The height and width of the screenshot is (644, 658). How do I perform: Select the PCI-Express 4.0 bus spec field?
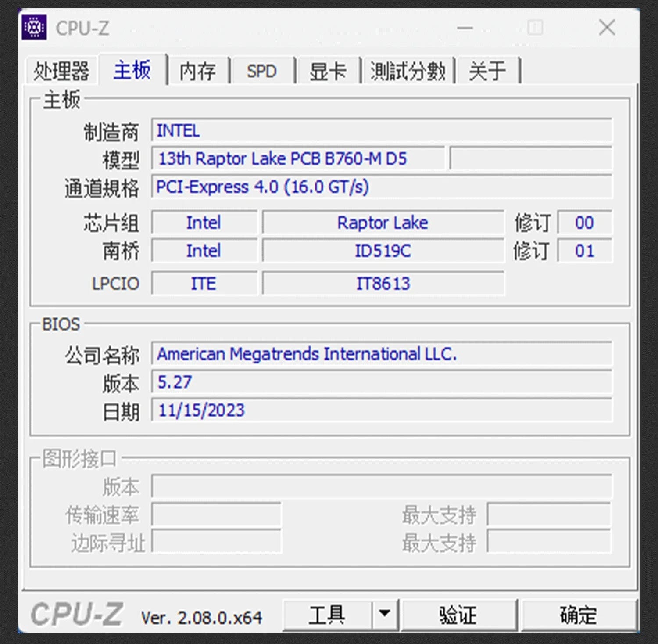click(381, 187)
